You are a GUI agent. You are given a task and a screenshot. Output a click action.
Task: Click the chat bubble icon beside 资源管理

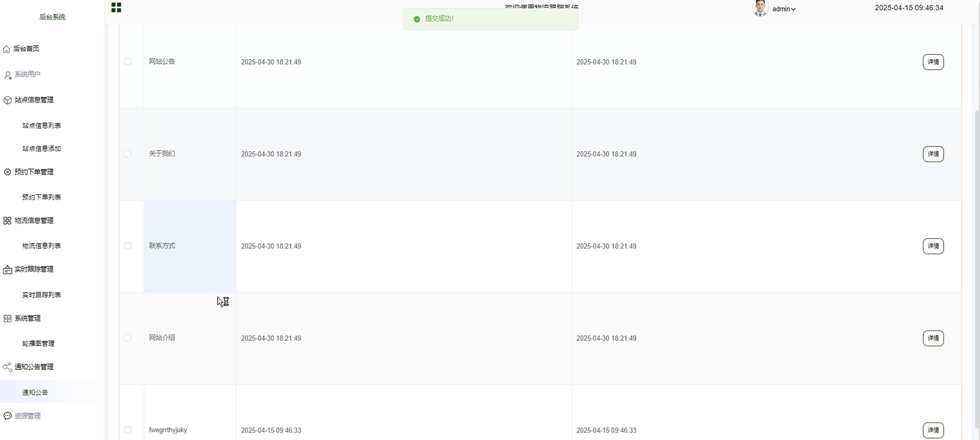[7, 415]
